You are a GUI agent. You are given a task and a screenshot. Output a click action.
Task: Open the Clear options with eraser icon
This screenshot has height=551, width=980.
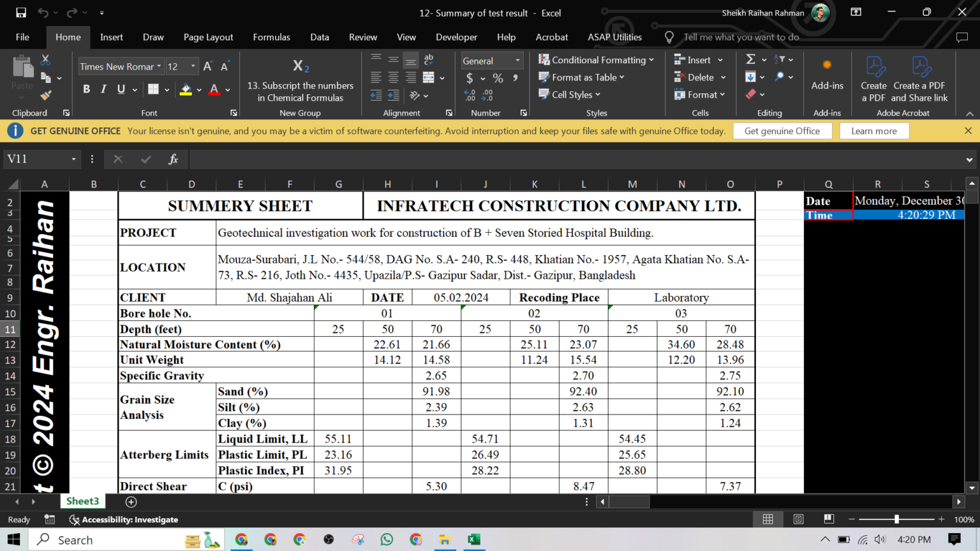(751, 94)
